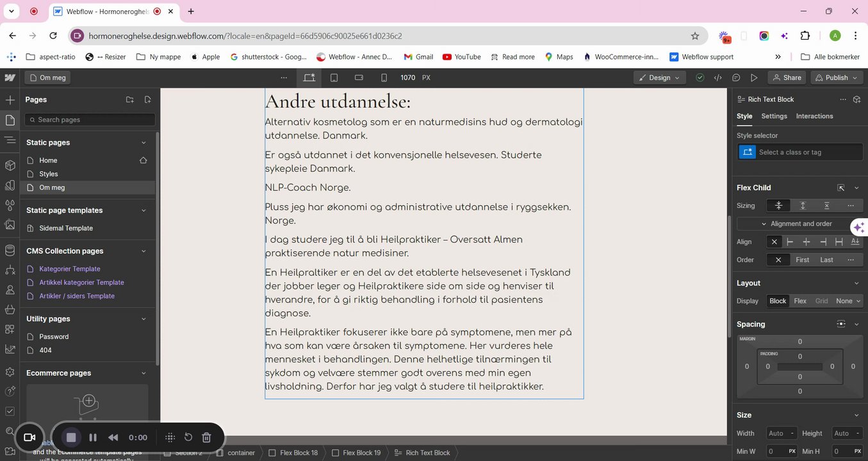Stop the screen recording
Image resolution: width=868 pixels, height=461 pixels.
pyautogui.click(x=71, y=437)
